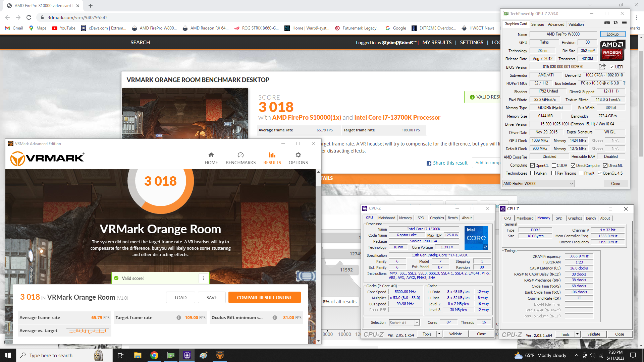Open the YouTube bookmark

(64, 28)
